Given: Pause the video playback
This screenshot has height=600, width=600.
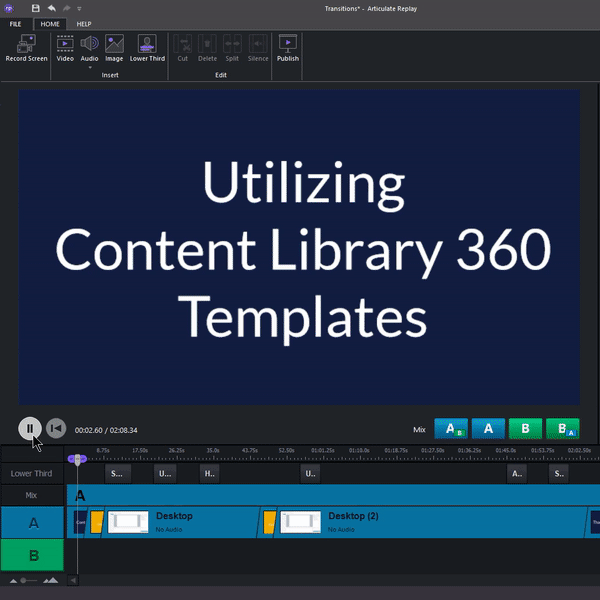Looking at the screenshot, I should coord(30,429).
